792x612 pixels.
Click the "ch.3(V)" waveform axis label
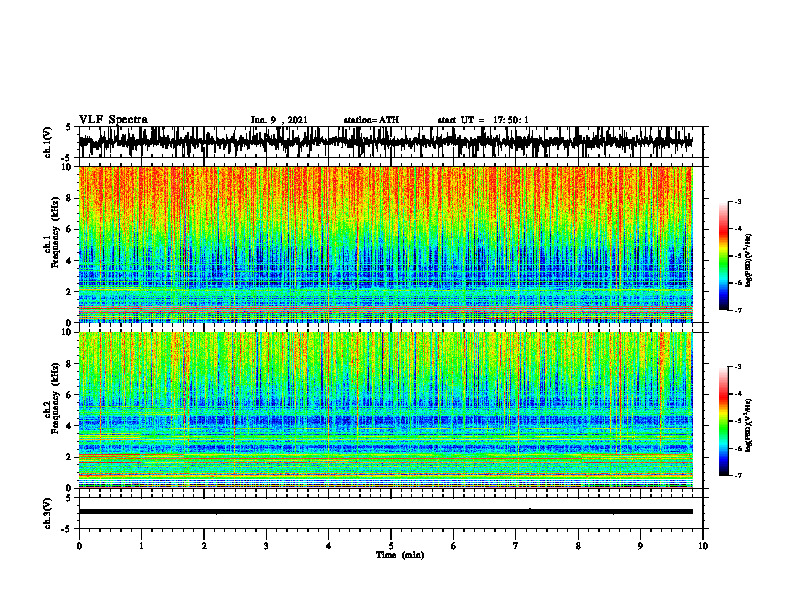coord(48,513)
